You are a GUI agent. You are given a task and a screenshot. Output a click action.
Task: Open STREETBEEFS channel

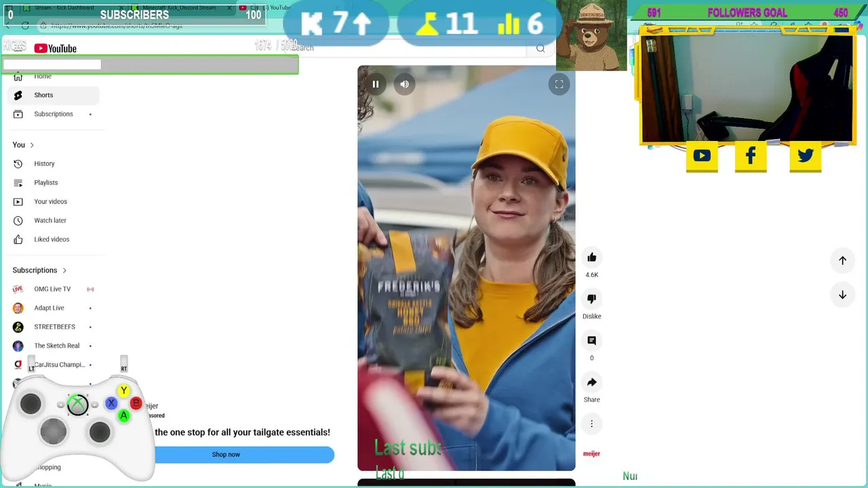click(x=54, y=327)
